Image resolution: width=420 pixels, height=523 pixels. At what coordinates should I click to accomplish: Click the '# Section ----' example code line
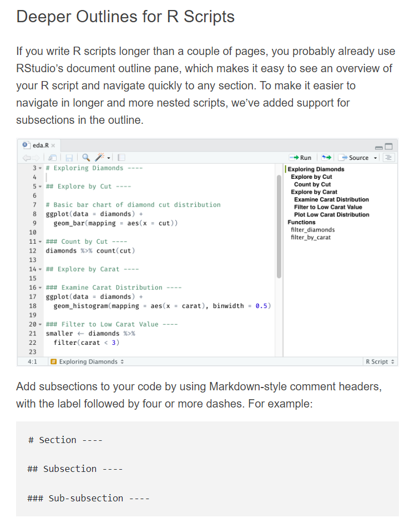pos(65,440)
